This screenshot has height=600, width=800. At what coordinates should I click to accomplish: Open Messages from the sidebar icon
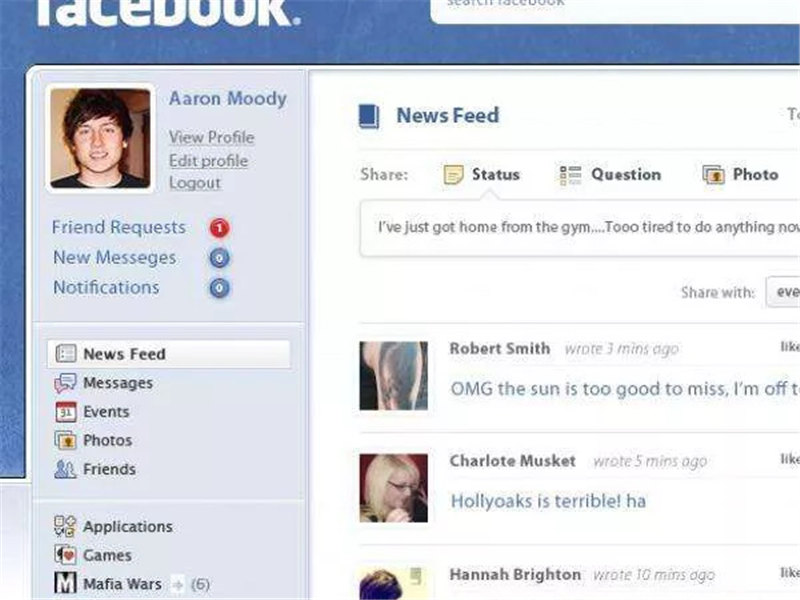(x=65, y=383)
